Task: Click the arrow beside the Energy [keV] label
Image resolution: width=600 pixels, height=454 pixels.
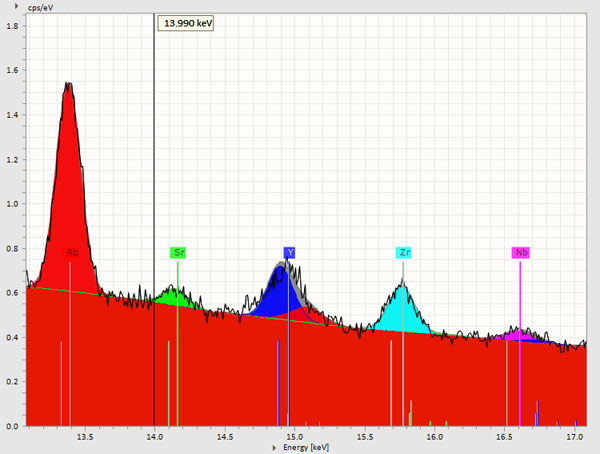Action: [275, 448]
